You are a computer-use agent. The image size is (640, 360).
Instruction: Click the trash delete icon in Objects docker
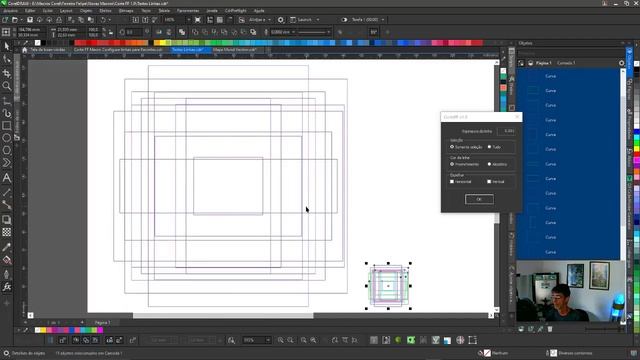click(x=550, y=329)
